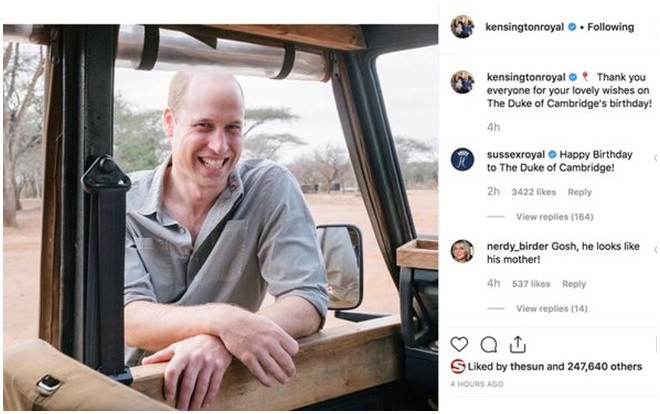
Task: Reply to the nerdy_birder comment
Action: coord(574,284)
